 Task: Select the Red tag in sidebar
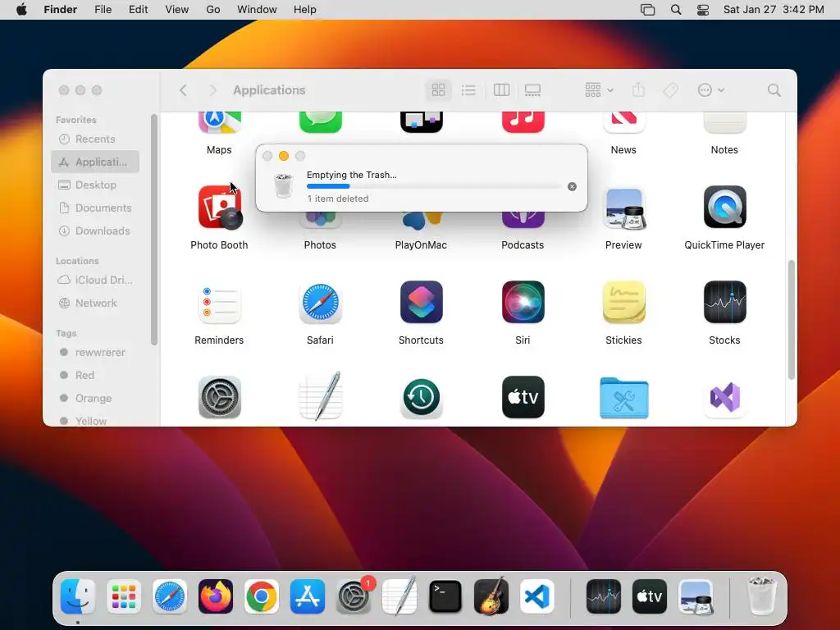point(95,376)
